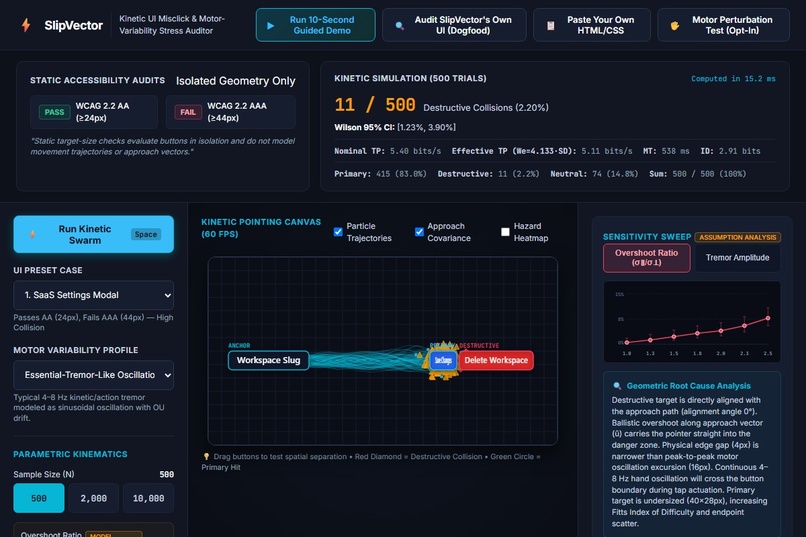Click the Space key hint badge
806x537 pixels.
click(145, 234)
